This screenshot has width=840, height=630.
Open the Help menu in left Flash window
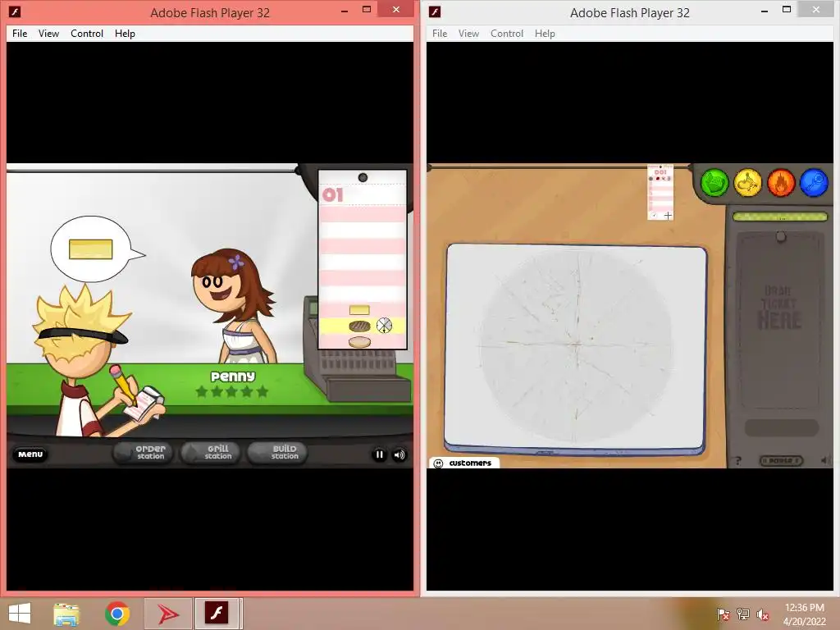click(x=125, y=33)
